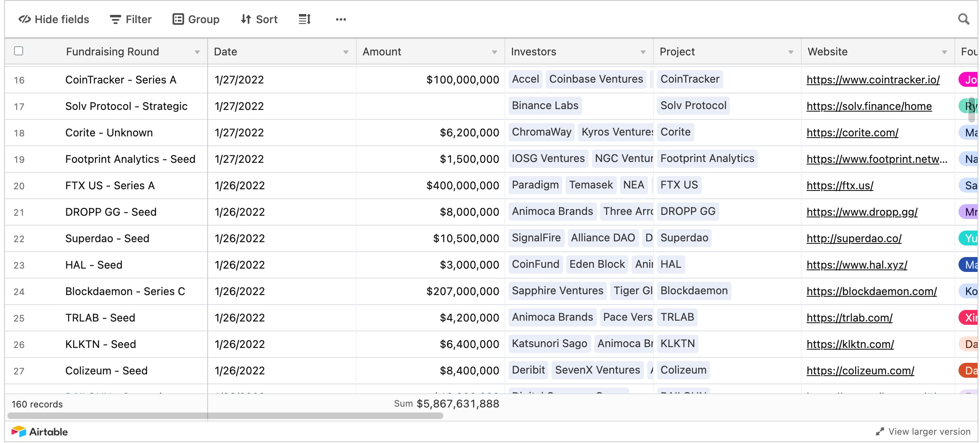Image resolution: width=980 pixels, height=443 pixels.
Task: Click the ChromaWay investor tag
Action: coord(542,132)
